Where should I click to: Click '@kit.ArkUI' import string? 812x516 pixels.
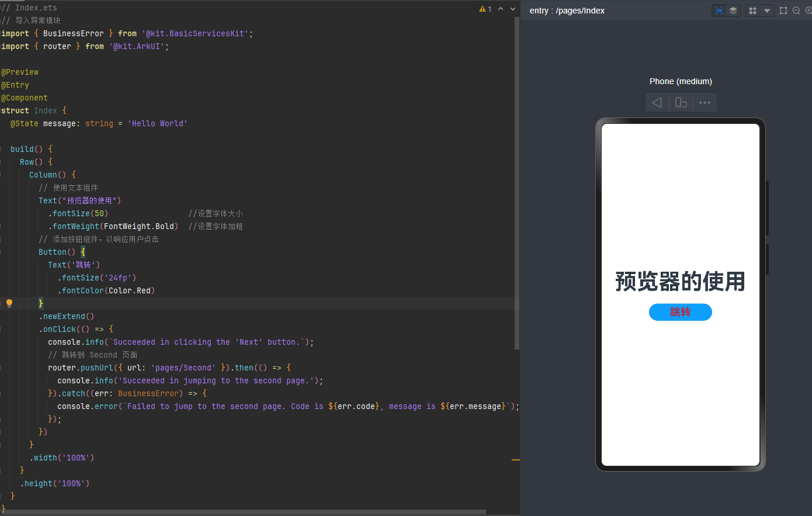click(137, 46)
